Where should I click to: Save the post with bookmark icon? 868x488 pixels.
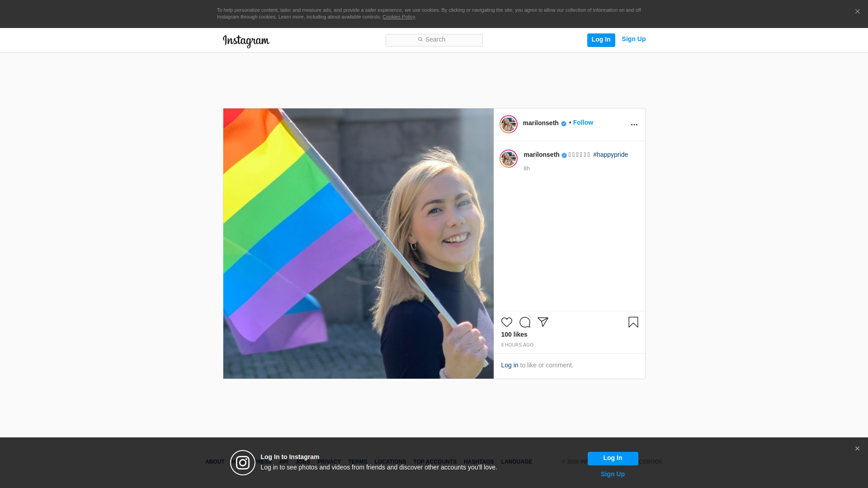(x=633, y=322)
